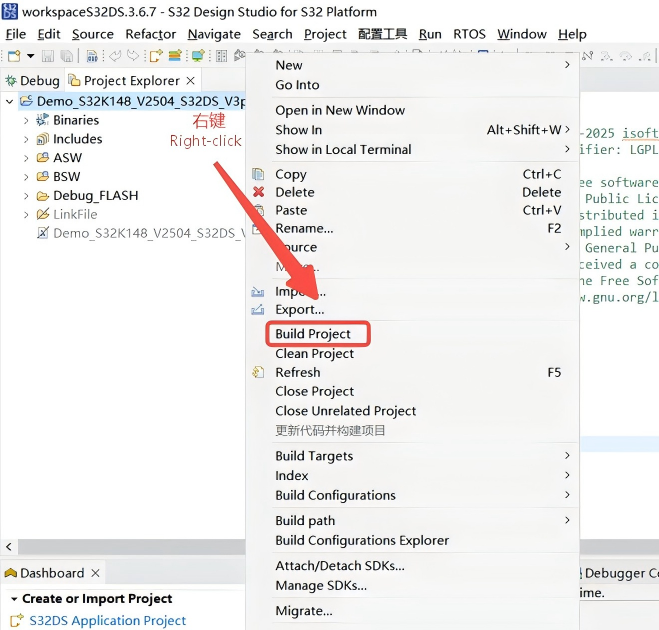This screenshot has width=659, height=630.
Task: Choose Go Into
Action: (297, 85)
